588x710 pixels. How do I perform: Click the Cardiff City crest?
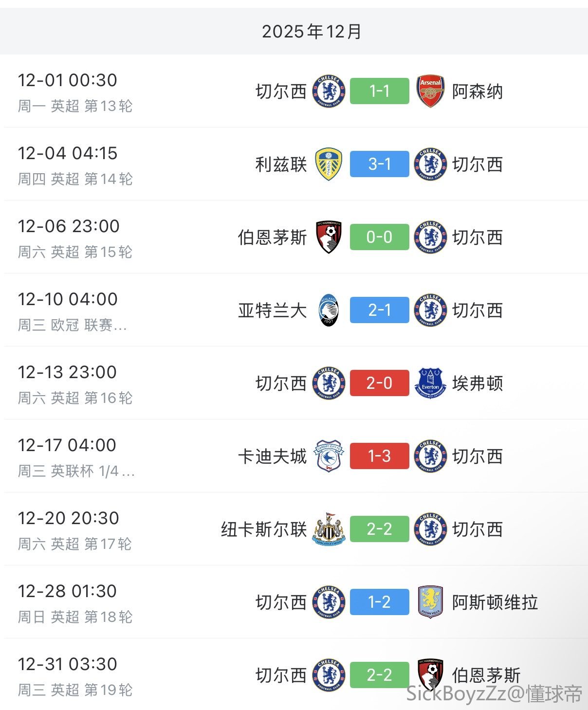pyautogui.click(x=329, y=456)
